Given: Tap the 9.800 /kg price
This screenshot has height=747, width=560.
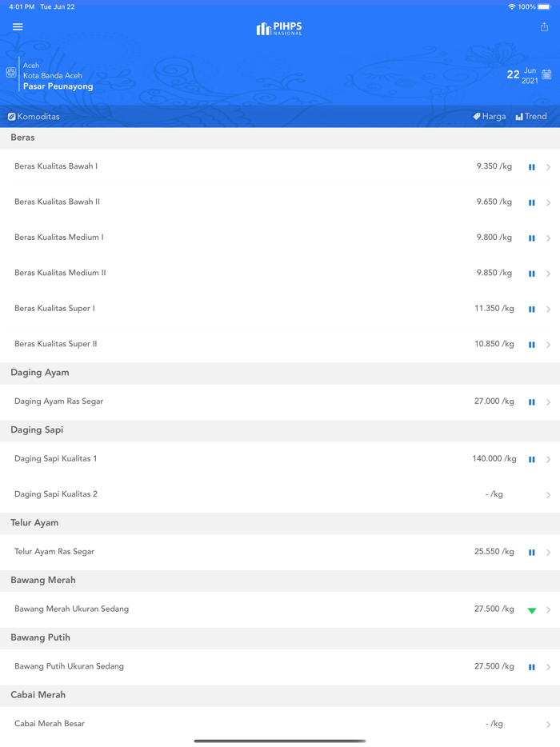Looking at the screenshot, I should coord(494,238).
